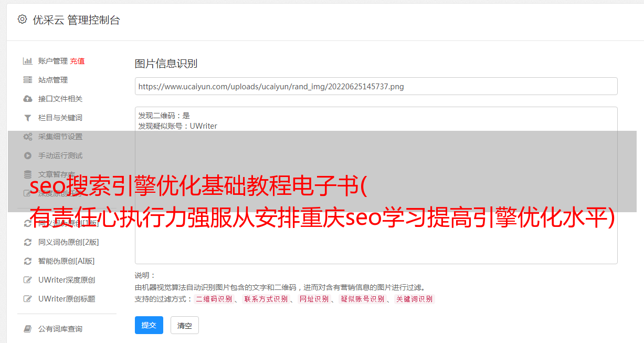The height and width of the screenshot is (343, 644).
Task: Click the 发现疑似账号：UWriter result line
Action: pos(178,126)
